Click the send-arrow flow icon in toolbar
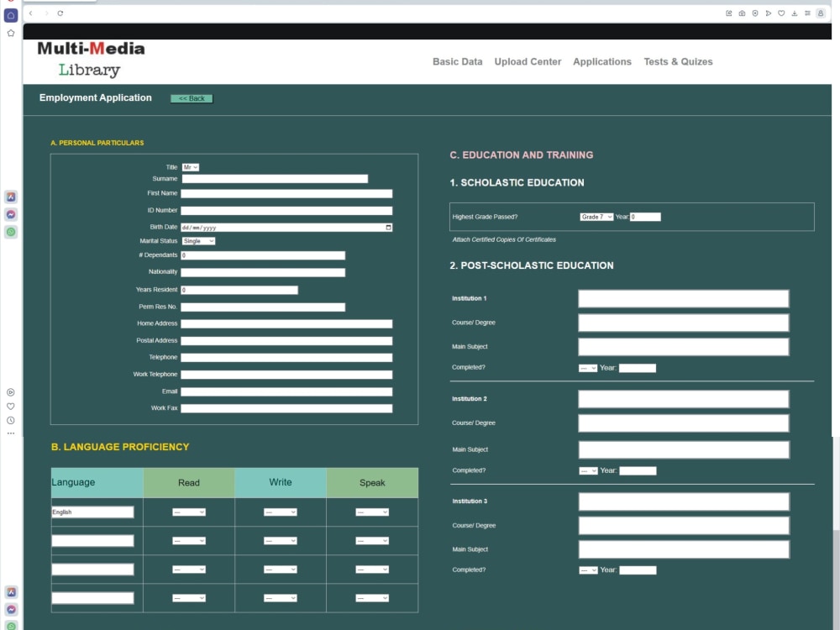840x630 pixels. click(x=769, y=13)
